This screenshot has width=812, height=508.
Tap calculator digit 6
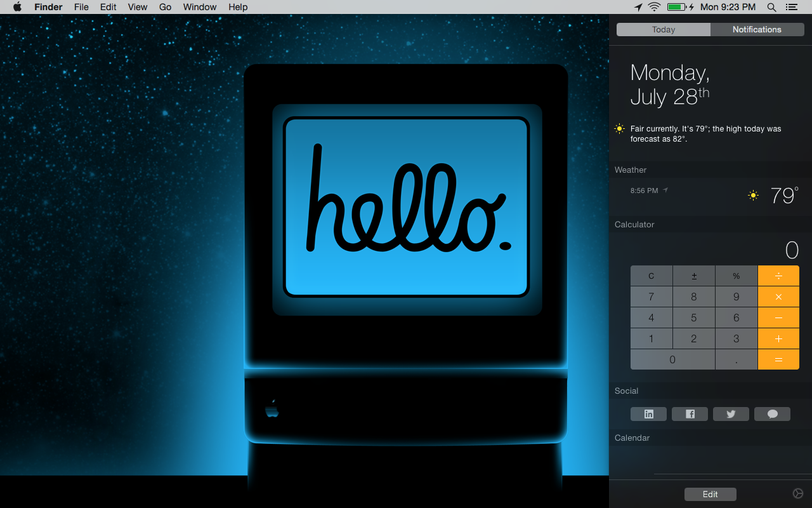pos(737,317)
